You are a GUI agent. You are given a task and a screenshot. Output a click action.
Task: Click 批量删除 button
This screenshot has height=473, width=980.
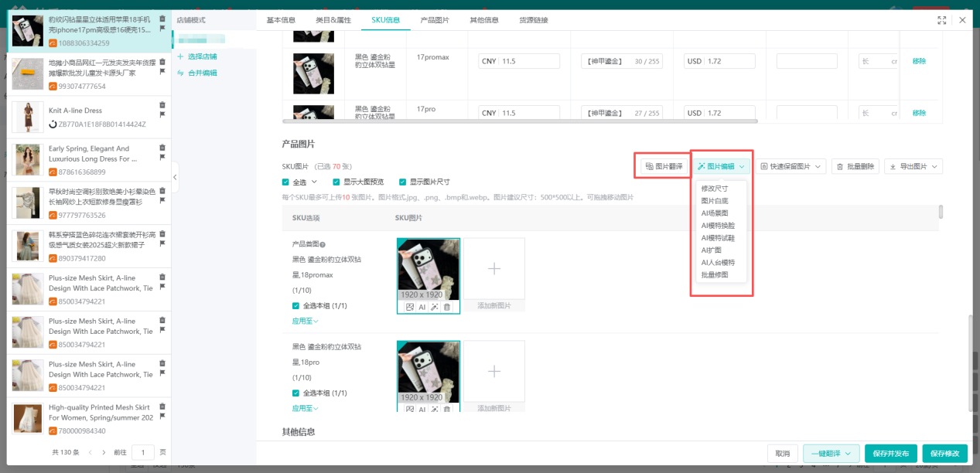855,166
